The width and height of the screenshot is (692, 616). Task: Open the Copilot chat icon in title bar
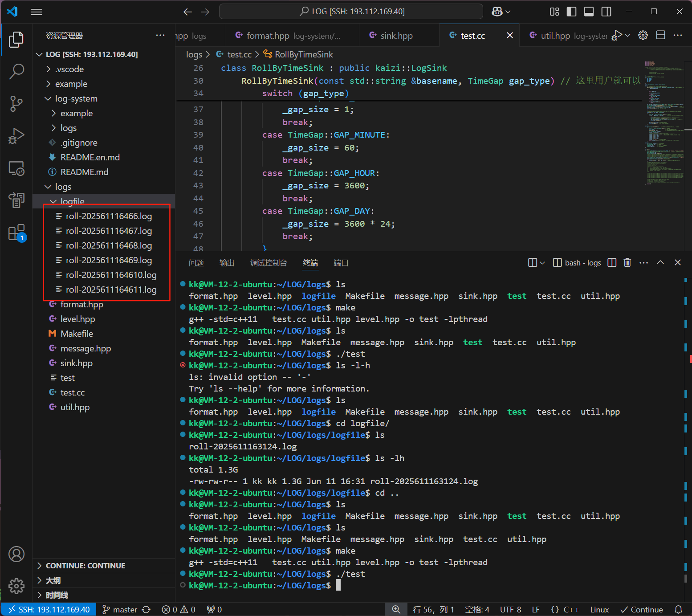click(497, 12)
